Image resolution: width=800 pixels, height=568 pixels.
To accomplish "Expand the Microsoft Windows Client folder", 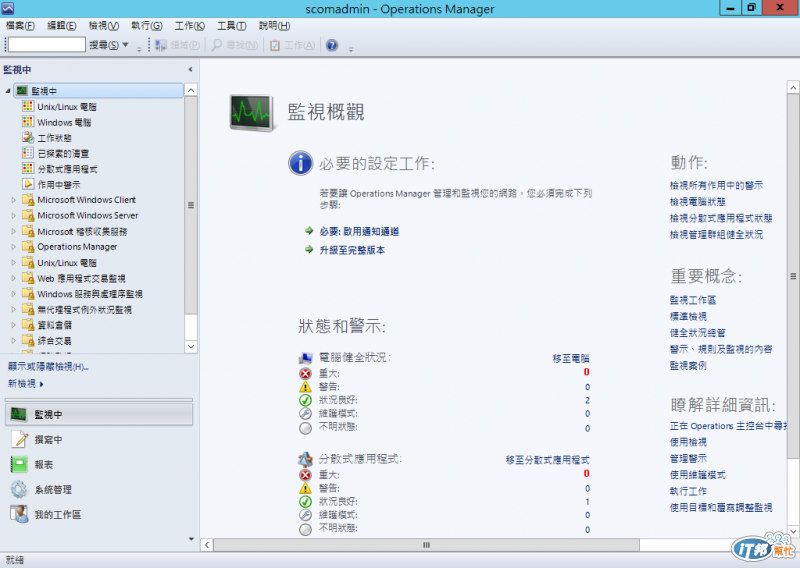I will pos(14,200).
